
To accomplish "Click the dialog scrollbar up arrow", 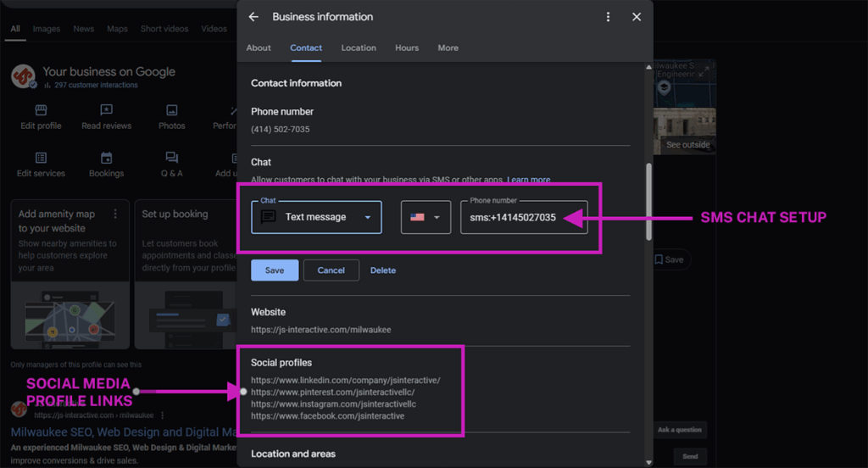I will (648, 67).
